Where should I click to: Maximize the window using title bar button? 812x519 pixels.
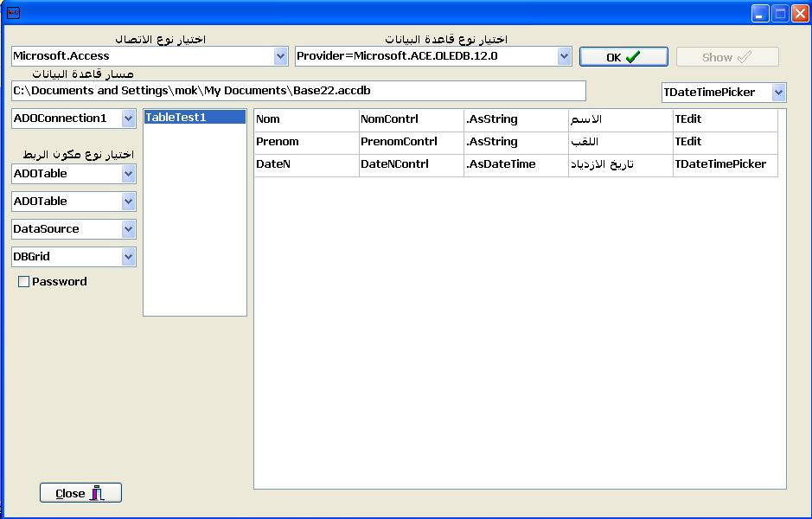click(x=780, y=13)
